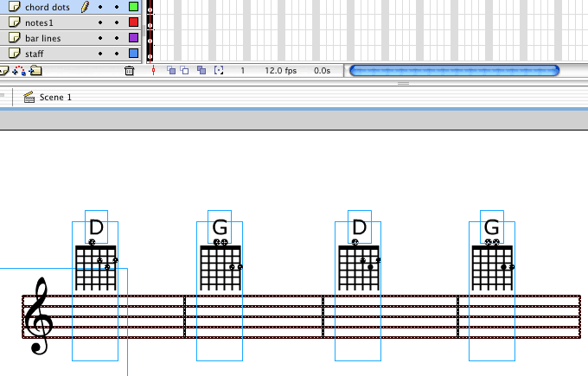Click the Add Motion Guide icon
The image size is (588, 376).
20,70
